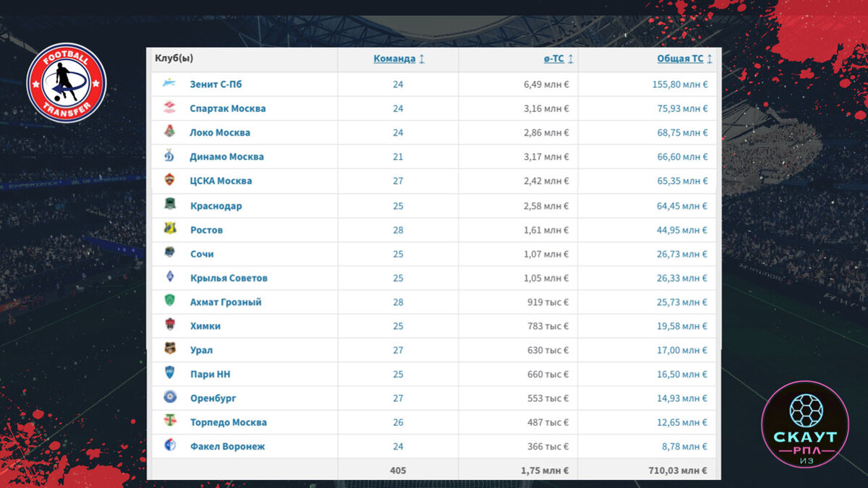Click the Sochi crest icon
Screen dimensions: 868x488
point(169,253)
